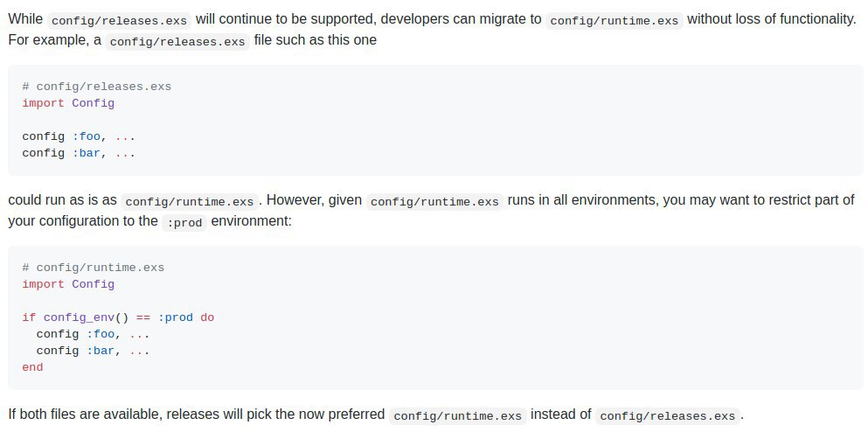Click the text 'If both files are available'
Viewport: 868px width, 432px height.
coord(84,415)
